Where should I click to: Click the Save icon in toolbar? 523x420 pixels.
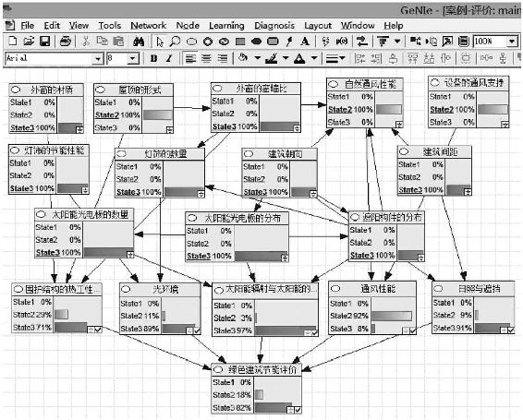(45, 42)
